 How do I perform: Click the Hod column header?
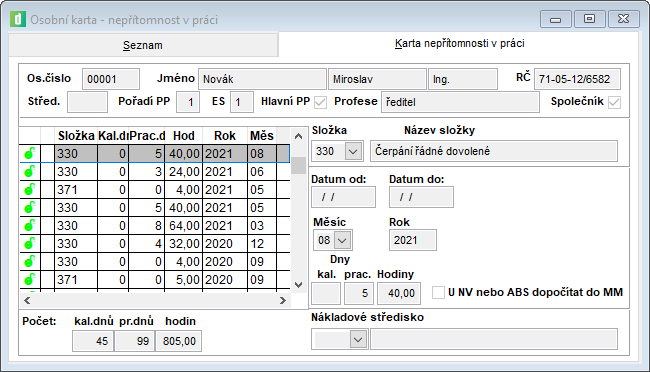pos(184,136)
